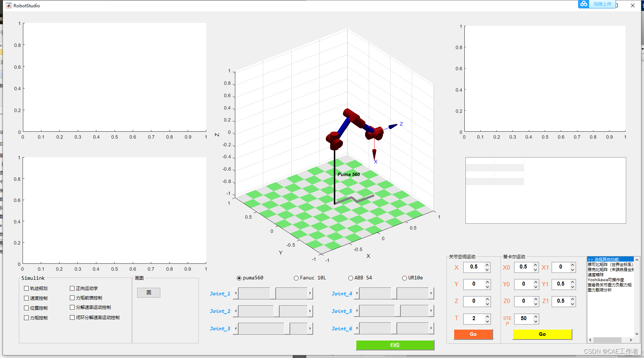
Task: Click the Y1 input field showing 0.5
Action: 561,285
